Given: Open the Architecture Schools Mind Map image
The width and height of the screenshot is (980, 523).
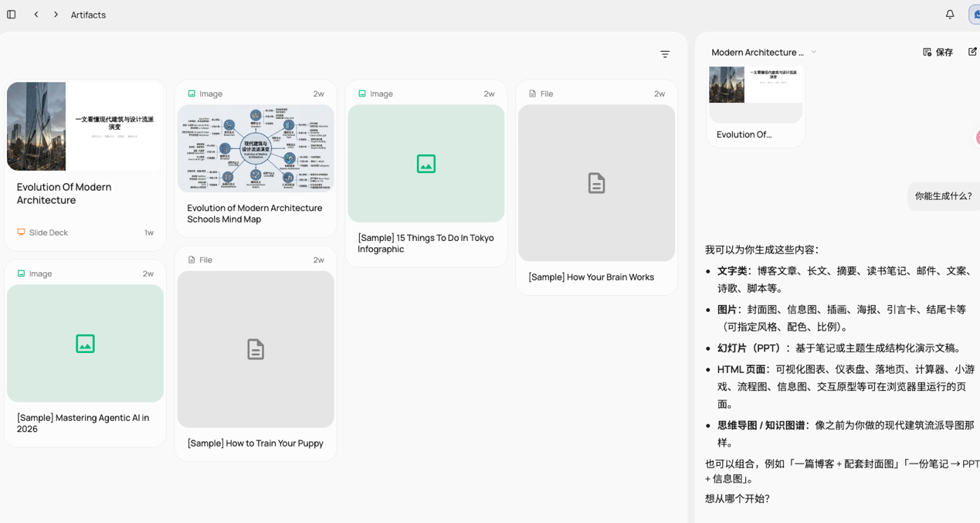Looking at the screenshot, I should [x=256, y=148].
